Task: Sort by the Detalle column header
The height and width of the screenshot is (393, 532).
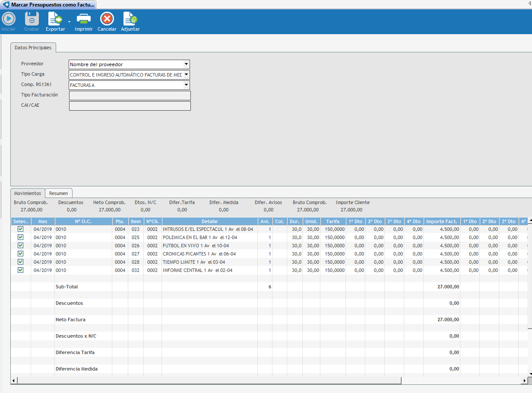Action: point(209,221)
